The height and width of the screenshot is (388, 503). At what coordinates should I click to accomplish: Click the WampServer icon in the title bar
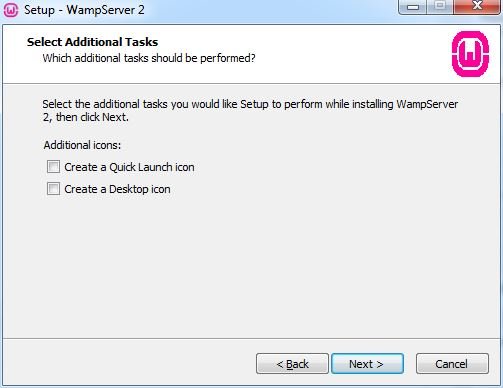10,10
